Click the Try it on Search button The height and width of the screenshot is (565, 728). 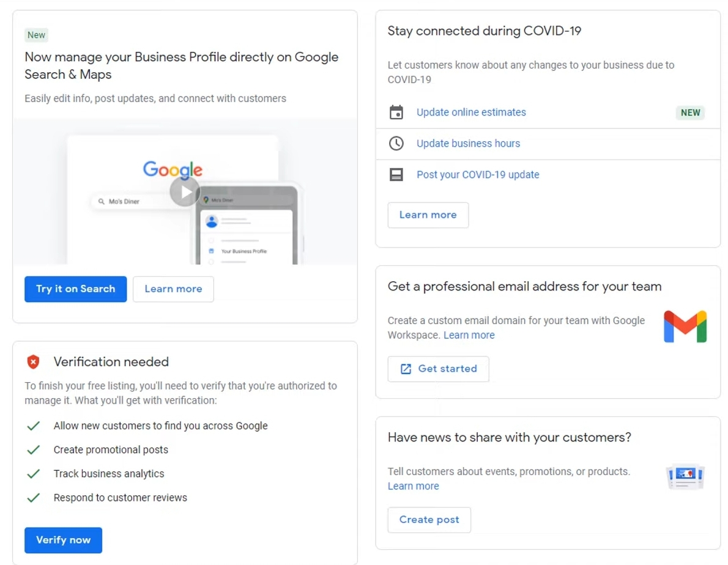point(76,289)
